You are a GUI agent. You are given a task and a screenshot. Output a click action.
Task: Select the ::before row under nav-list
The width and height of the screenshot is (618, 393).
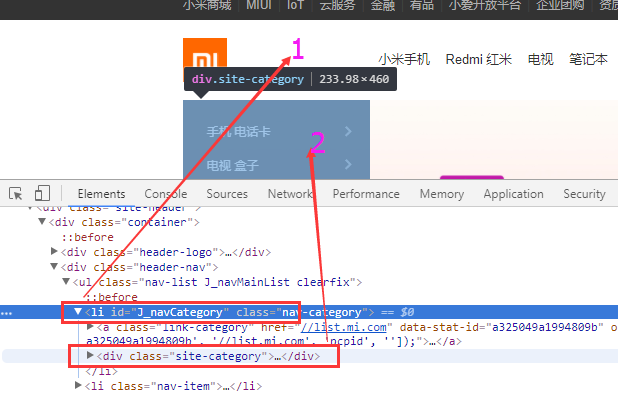point(112,297)
